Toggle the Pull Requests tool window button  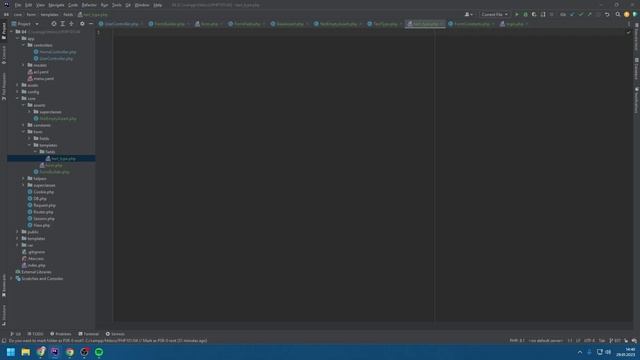[4, 86]
